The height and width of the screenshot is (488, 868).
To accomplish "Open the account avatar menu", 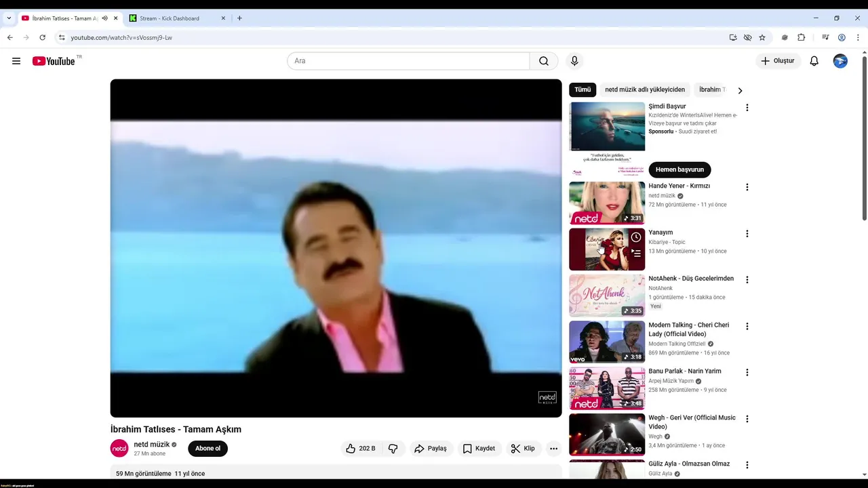I will (840, 61).
